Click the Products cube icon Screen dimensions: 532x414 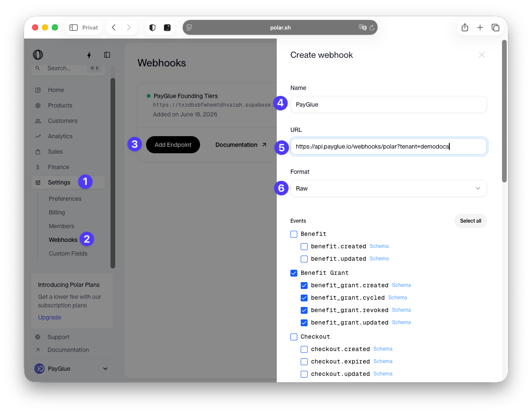pyautogui.click(x=38, y=105)
